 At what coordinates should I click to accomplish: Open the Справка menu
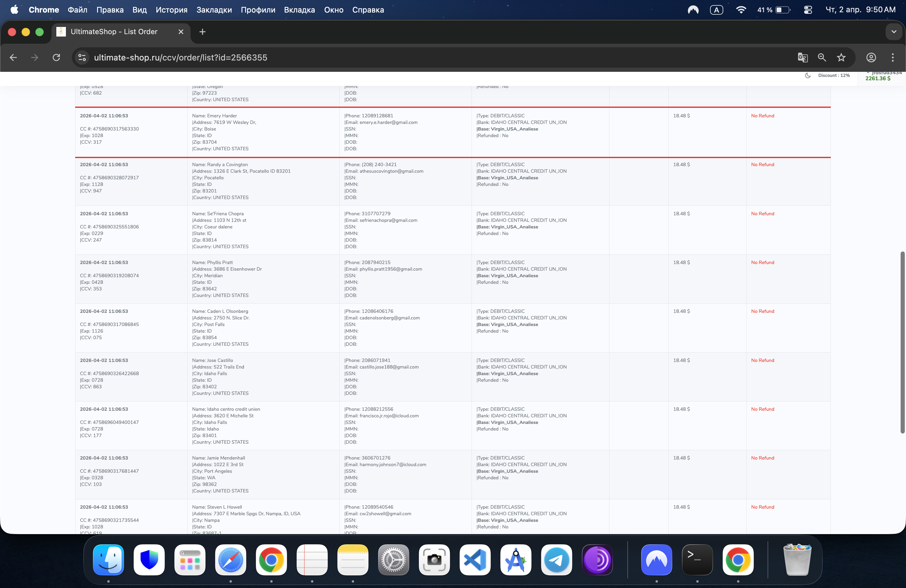(x=368, y=10)
